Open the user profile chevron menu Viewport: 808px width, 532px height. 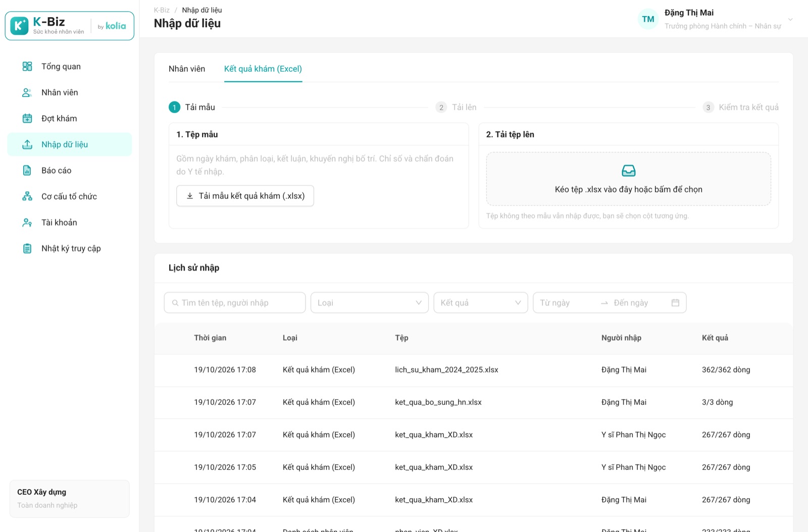[790, 19]
